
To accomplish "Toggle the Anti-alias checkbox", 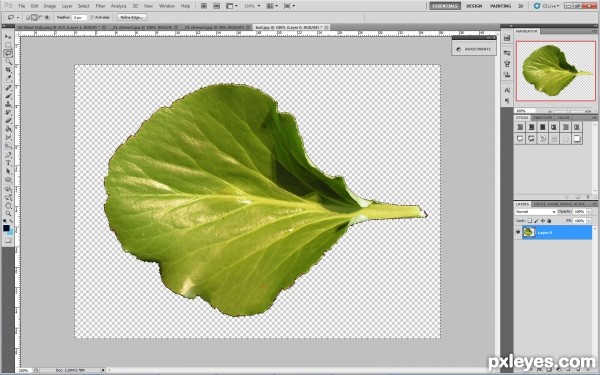I will pos(92,18).
